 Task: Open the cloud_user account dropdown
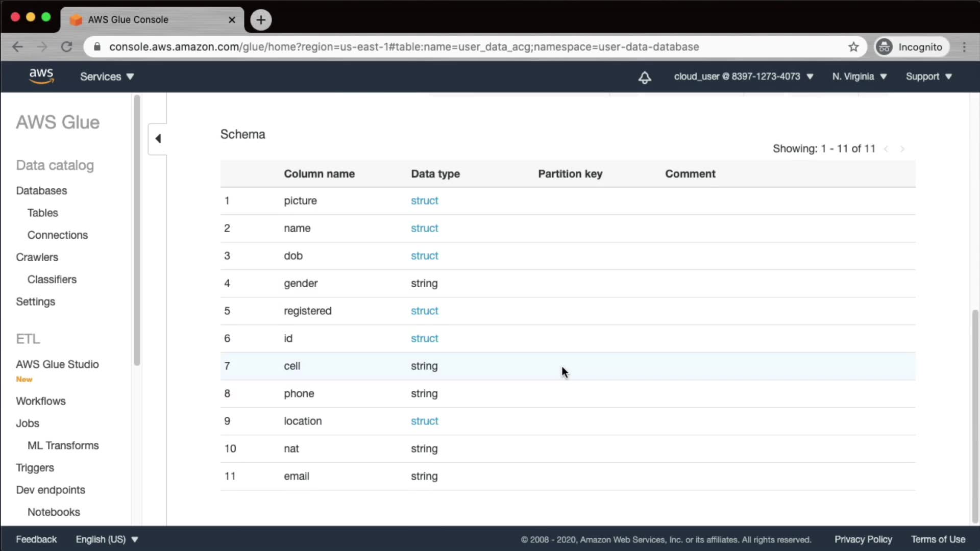coord(743,77)
